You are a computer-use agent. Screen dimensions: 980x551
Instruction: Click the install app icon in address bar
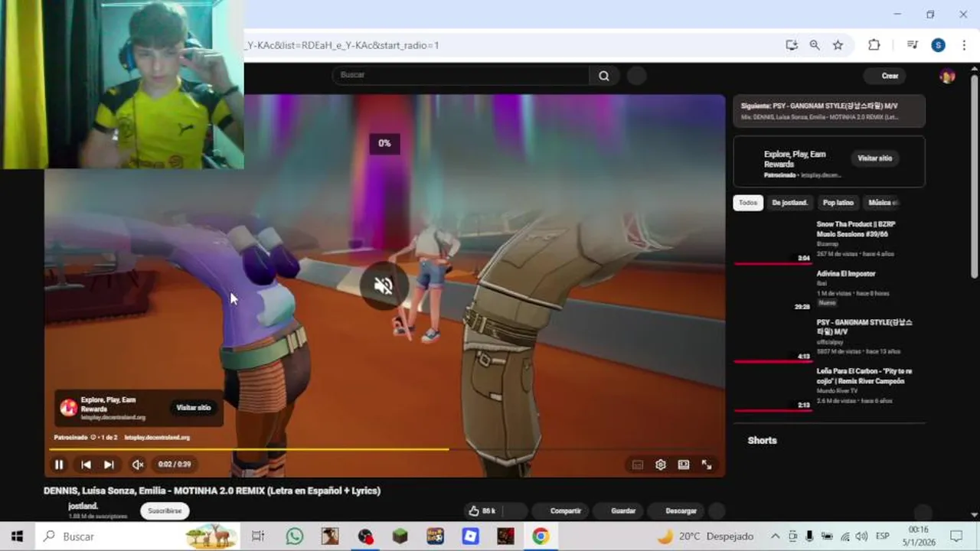pyautogui.click(x=792, y=45)
